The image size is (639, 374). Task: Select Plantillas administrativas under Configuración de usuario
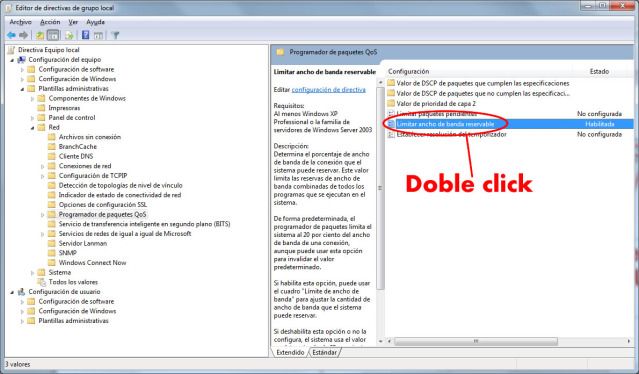tap(73, 321)
